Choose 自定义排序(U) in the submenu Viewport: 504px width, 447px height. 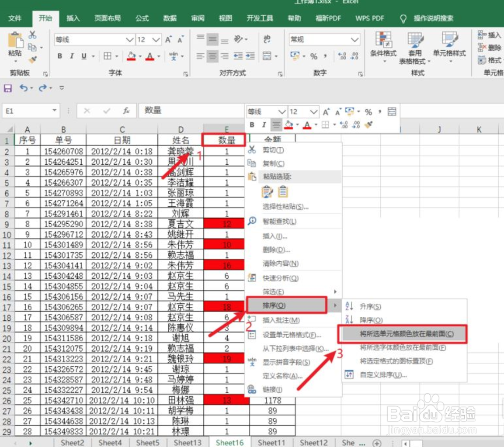pos(404,375)
